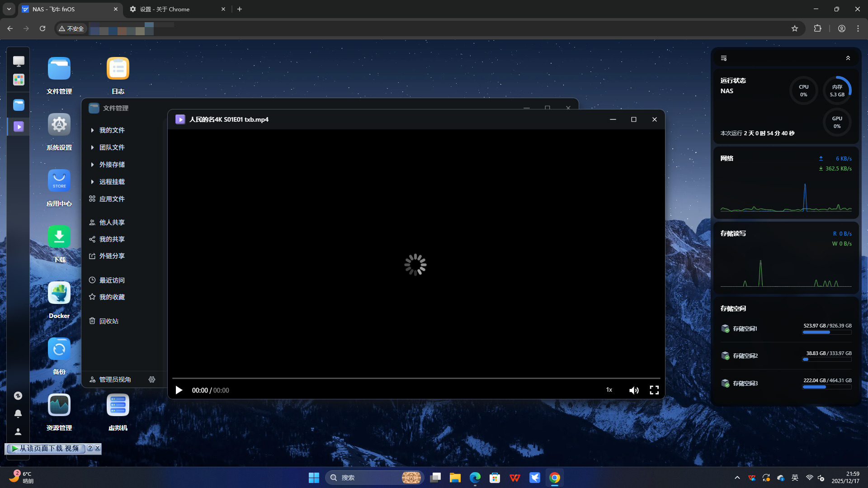Click the video progress seek bar
The width and height of the screenshot is (868, 488).
point(416,378)
